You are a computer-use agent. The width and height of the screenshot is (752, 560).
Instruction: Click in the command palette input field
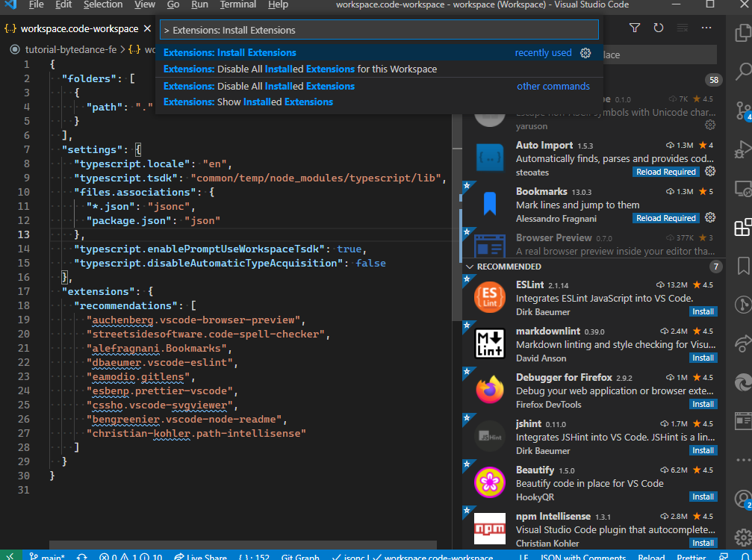click(x=379, y=30)
